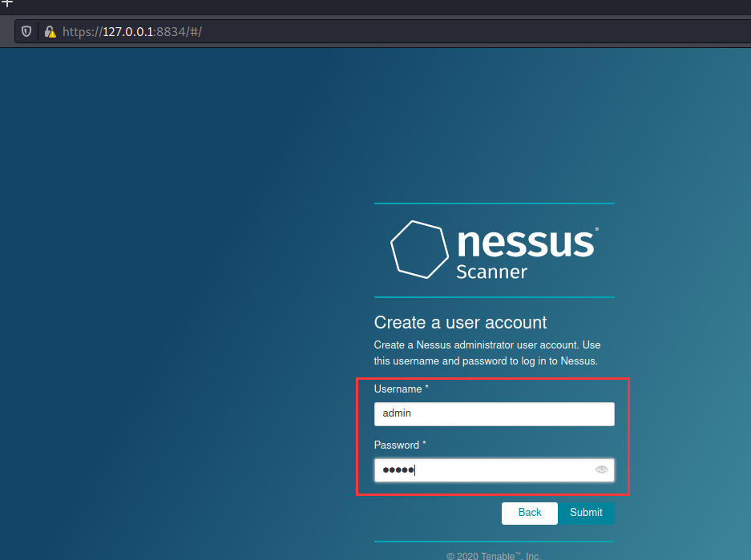Click the "Password *" label

tap(400, 445)
